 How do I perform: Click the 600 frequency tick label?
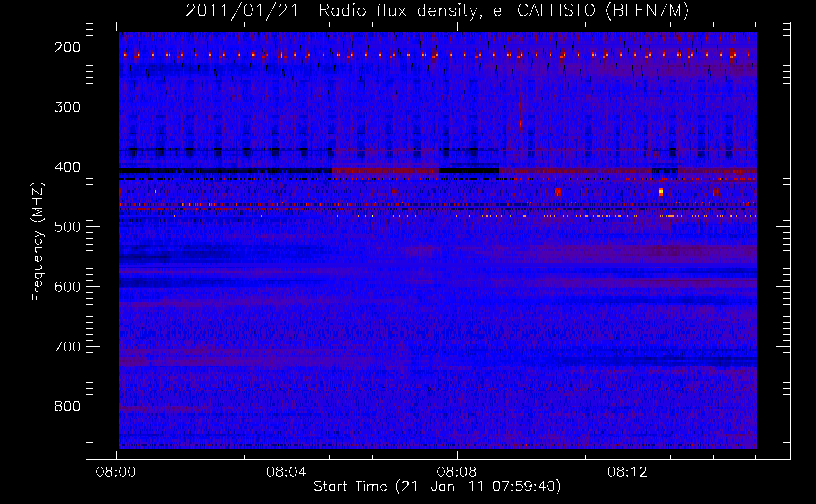tap(68, 287)
